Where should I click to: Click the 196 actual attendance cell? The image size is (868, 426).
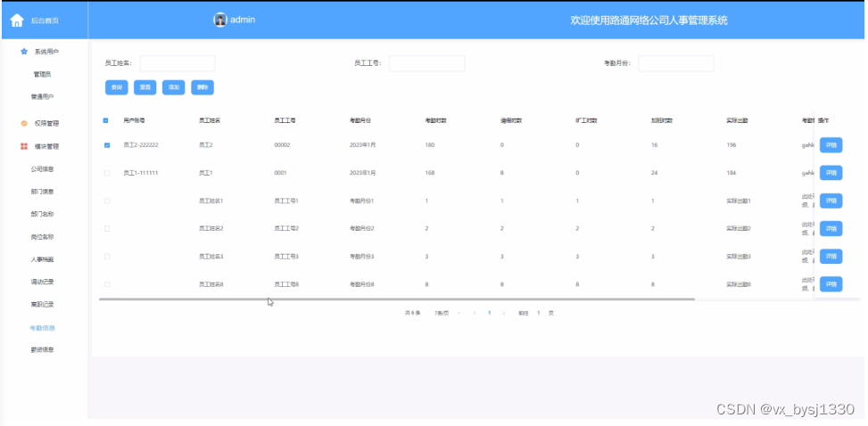click(x=732, y=145)
